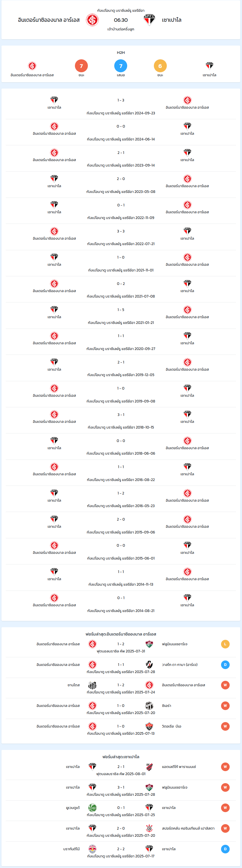
Task: Click the red circle showing 7 wins
Action: [81, 66]
